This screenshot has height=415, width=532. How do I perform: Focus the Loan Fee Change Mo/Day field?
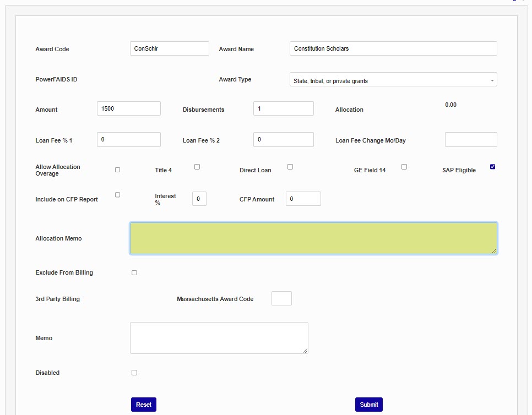[470, 140]
